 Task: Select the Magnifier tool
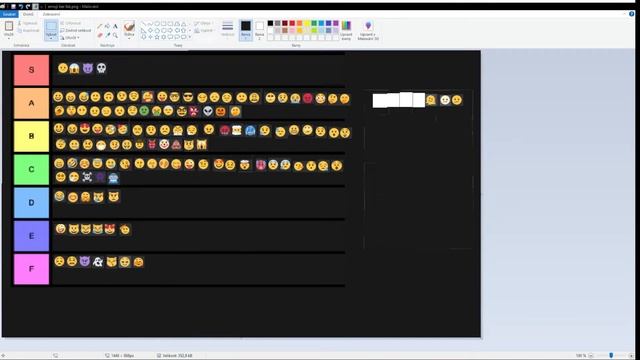(x=115, y=35)
